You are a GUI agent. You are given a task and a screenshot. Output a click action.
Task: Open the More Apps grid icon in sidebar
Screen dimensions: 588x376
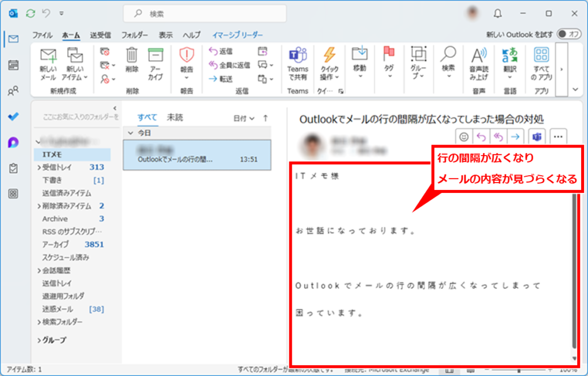[x=13, y=194]
